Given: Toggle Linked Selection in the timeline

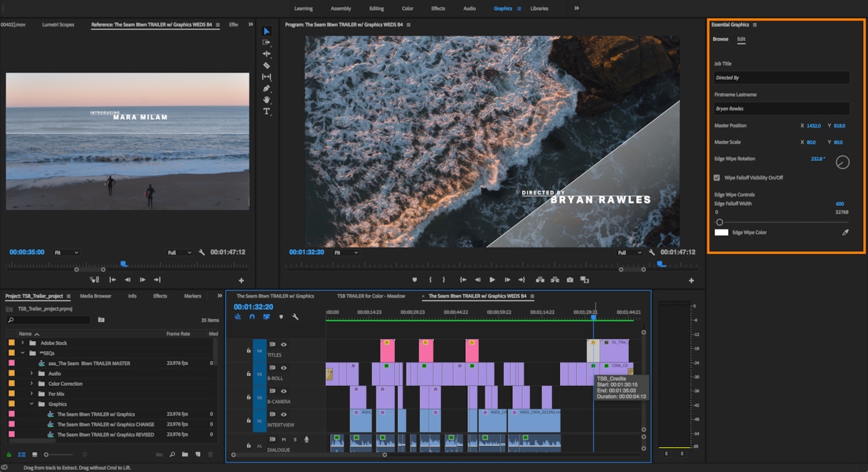Looking at the screenshot, I should [266, 317].
